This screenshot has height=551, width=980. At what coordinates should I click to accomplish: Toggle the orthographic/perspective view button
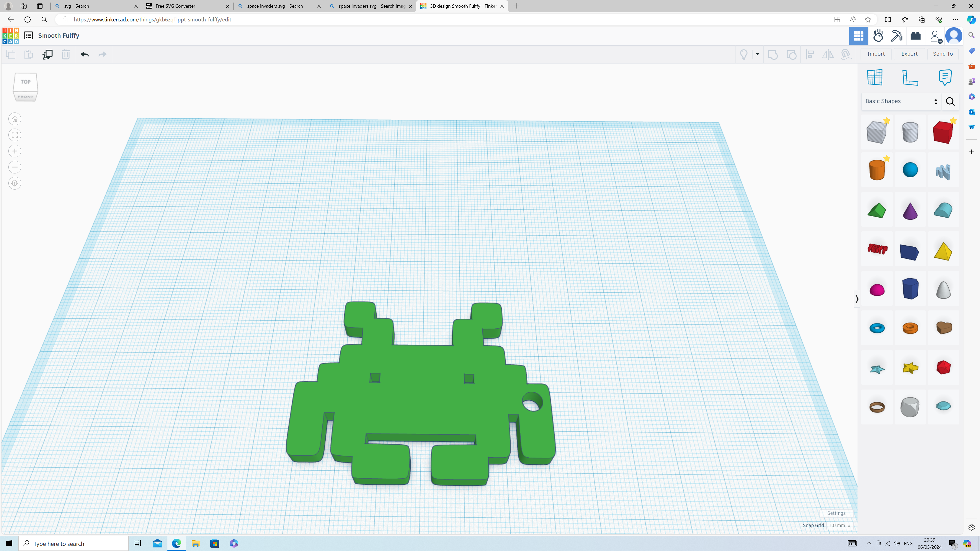[15, 183]
